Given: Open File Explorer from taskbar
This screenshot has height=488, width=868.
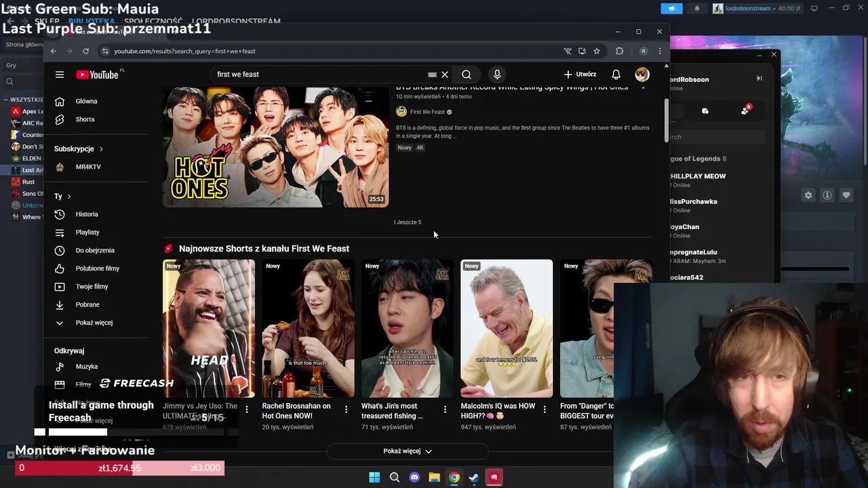Looking at the screenshot, I should 434,477.
